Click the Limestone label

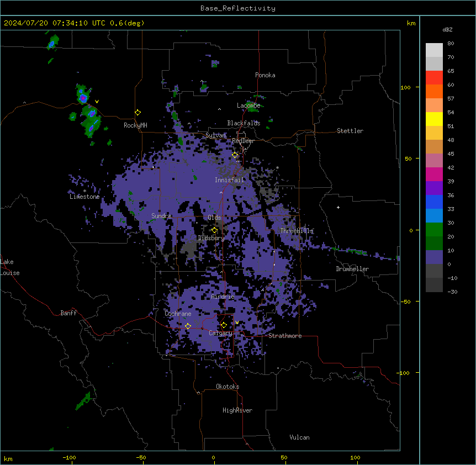(84, 197)
